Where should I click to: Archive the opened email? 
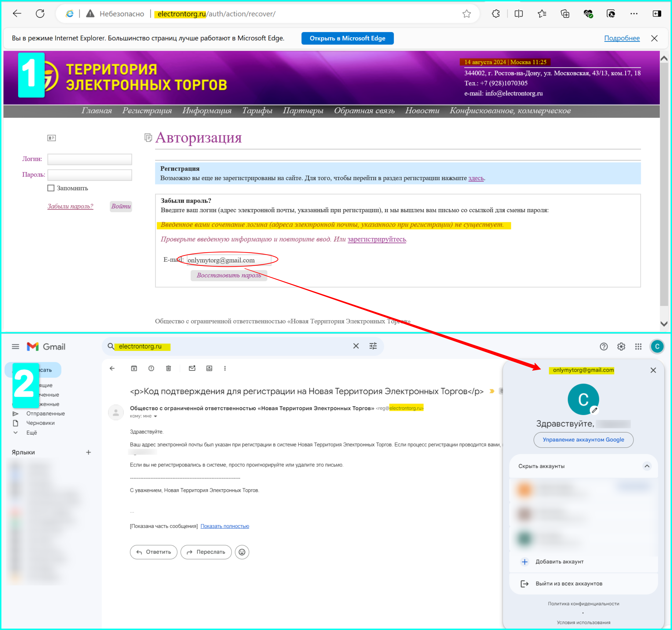[x=134, y=368]
